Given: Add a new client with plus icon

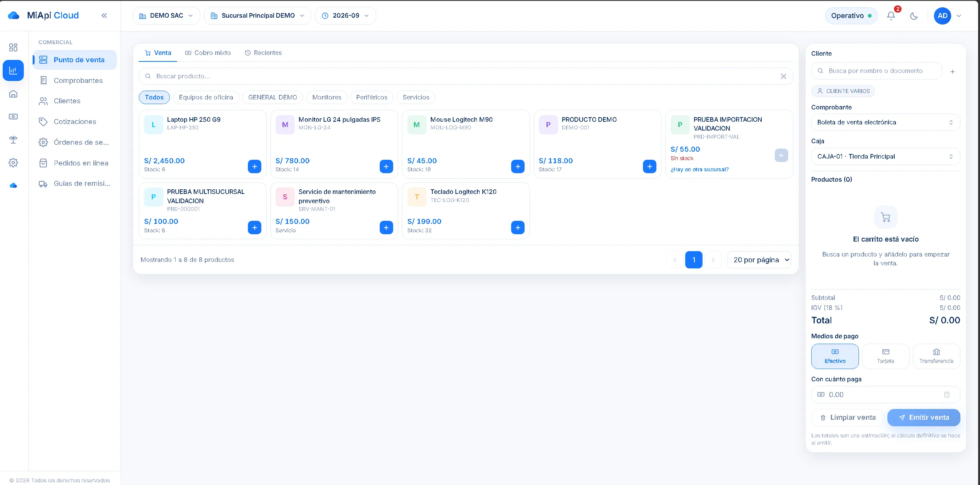Looking at the screenshot, I should [x=952, y=71].
